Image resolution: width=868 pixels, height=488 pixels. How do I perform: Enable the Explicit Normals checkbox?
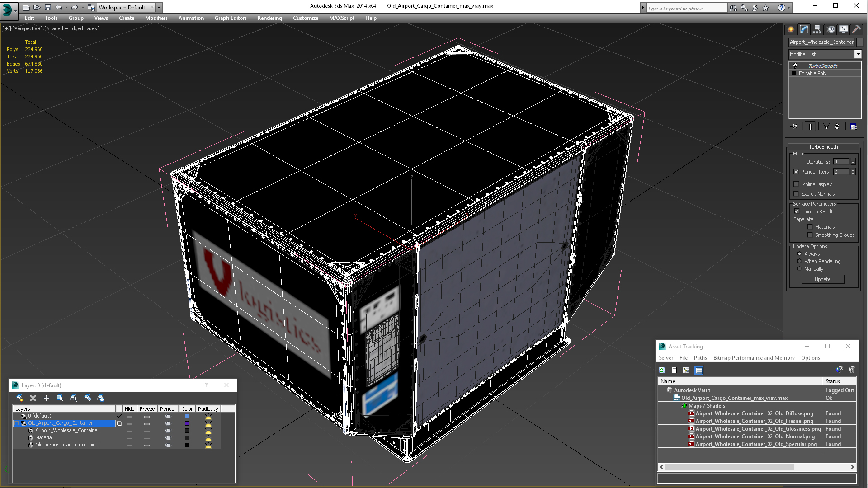click(797, 194)
